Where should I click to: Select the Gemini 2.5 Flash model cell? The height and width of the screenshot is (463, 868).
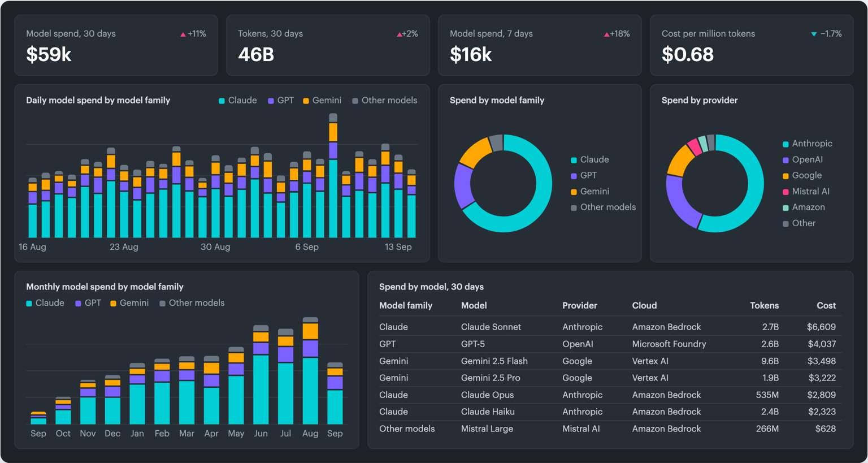point(494,361)
